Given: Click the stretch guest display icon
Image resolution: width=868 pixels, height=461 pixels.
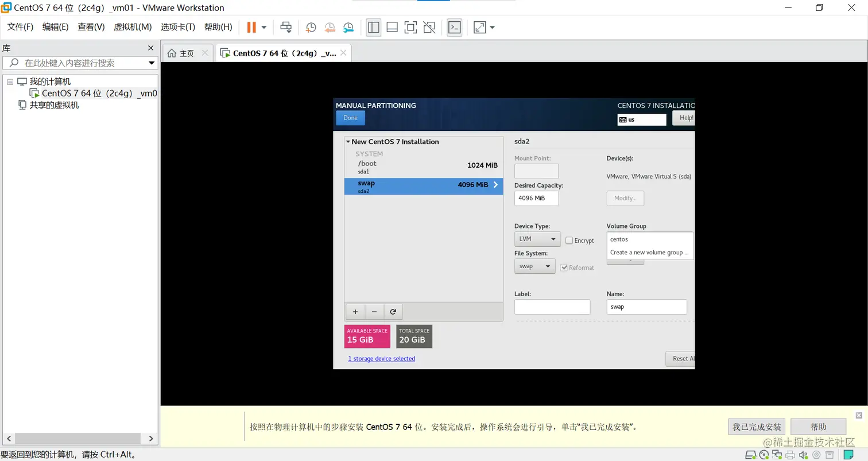Looking at the screenshot, I should pyautogui.click(x=479, y=27).
